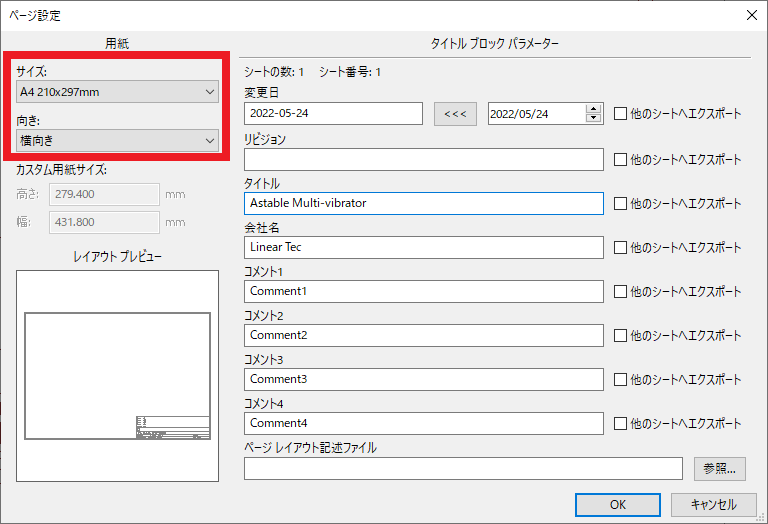
Task: Decrease date with the down spinner arrow
Action: (x=593, y=119)
